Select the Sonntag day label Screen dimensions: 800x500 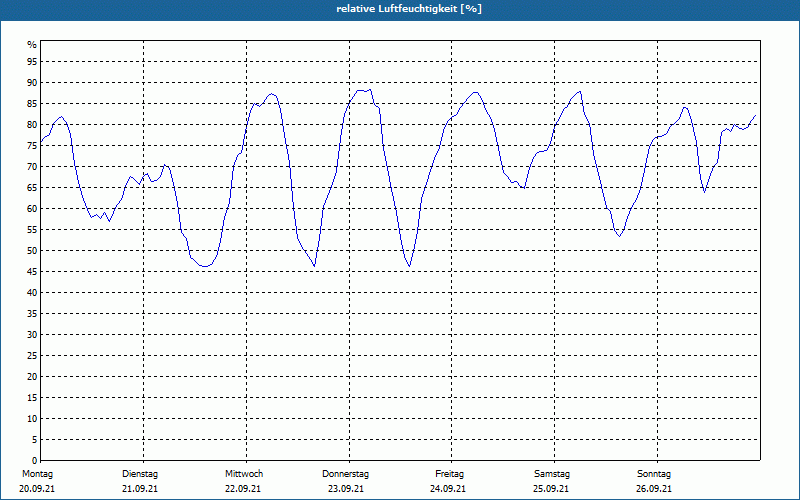click(x=654, y=474)
